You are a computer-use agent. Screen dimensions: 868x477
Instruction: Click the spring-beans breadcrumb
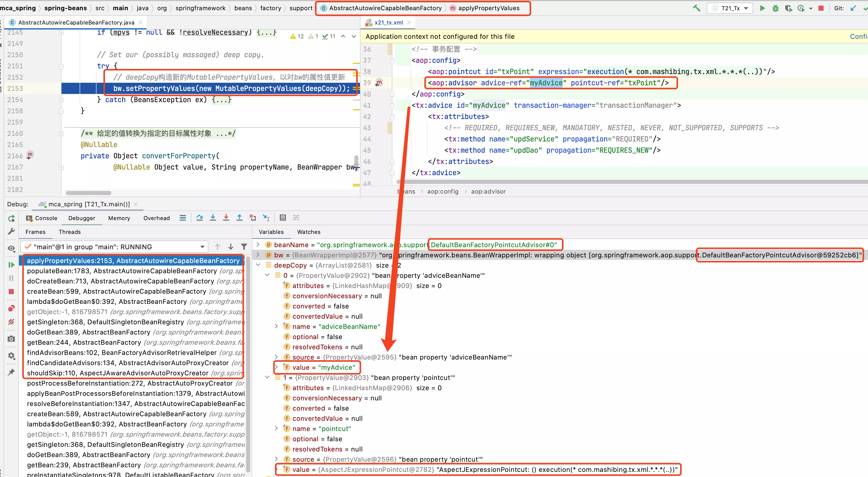tap(65, 8)
